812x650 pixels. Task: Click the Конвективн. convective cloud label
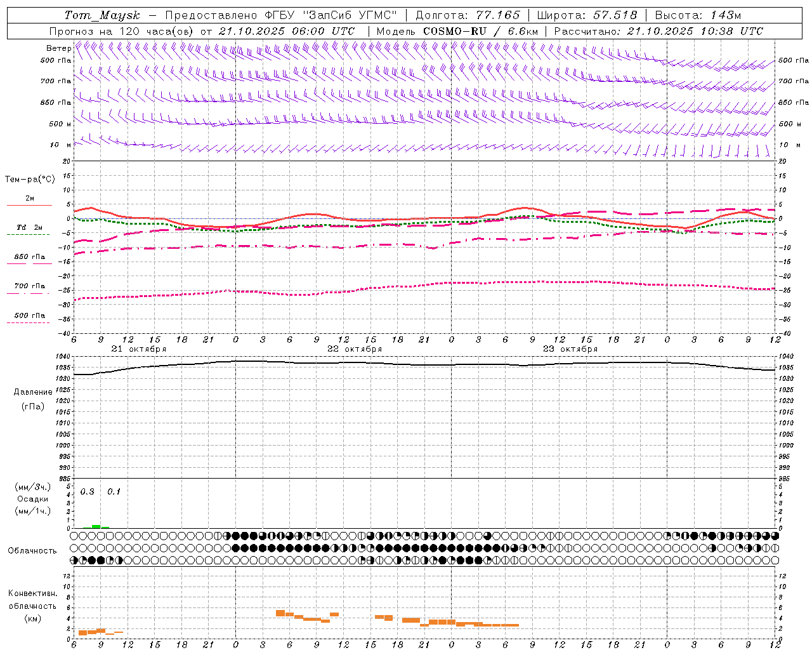click(33, 594)
